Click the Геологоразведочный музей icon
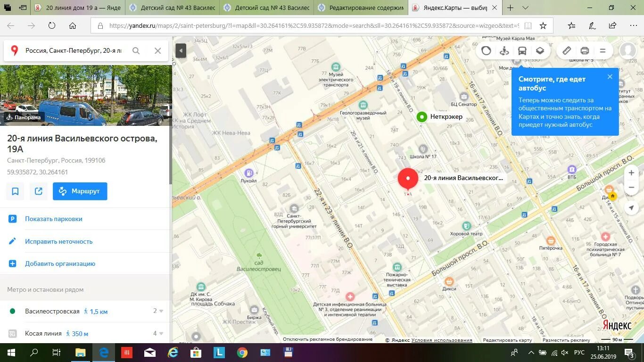Viewport: 644px width, 362px height. 363,105
